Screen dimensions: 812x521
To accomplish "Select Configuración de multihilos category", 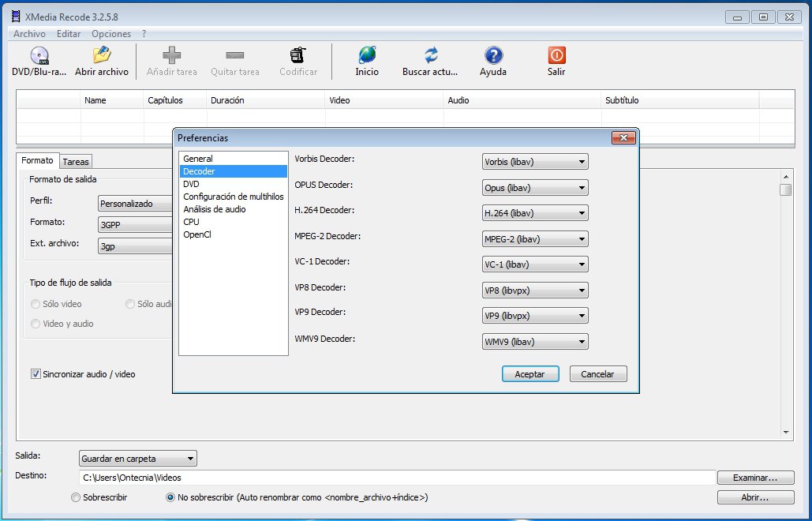I will [x=233, y=197].
